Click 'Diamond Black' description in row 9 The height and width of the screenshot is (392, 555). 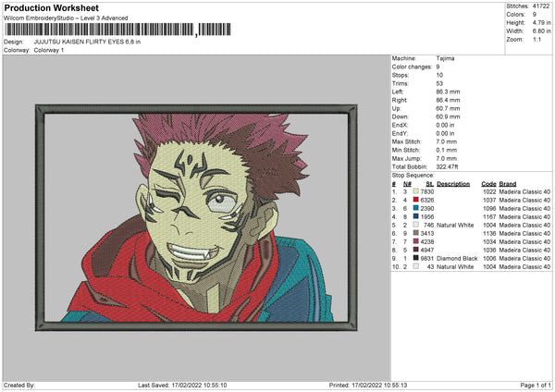pos(457,258)
